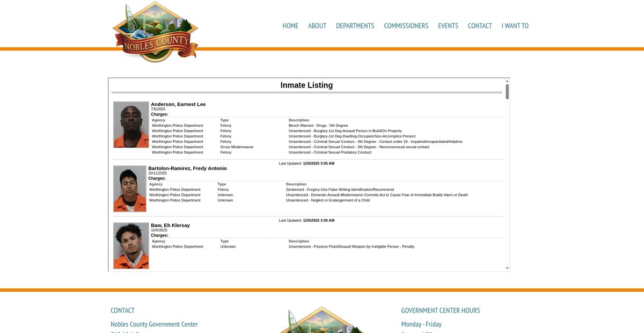Select EVENTS in the top navigation
This screenshot has height=333, width=644.
[x=448, y=26]
